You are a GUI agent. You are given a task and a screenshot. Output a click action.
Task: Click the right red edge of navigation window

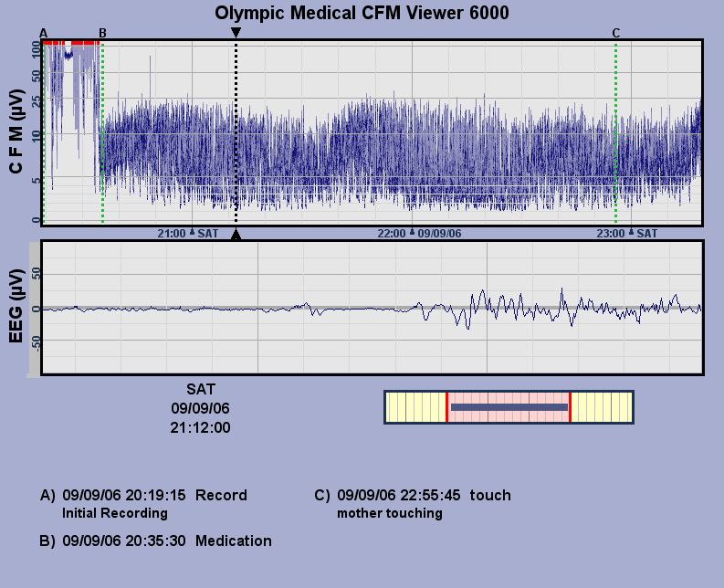coord(571,407)
